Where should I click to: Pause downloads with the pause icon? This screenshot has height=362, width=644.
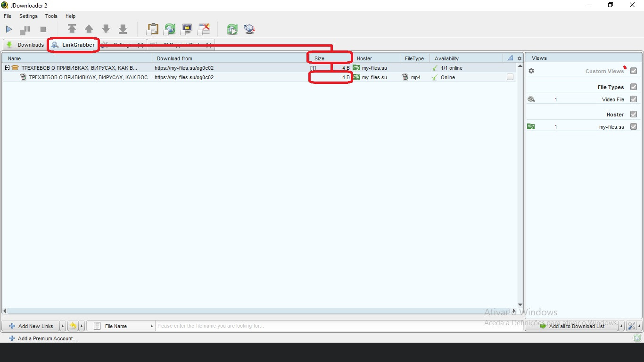pos(25,30)
